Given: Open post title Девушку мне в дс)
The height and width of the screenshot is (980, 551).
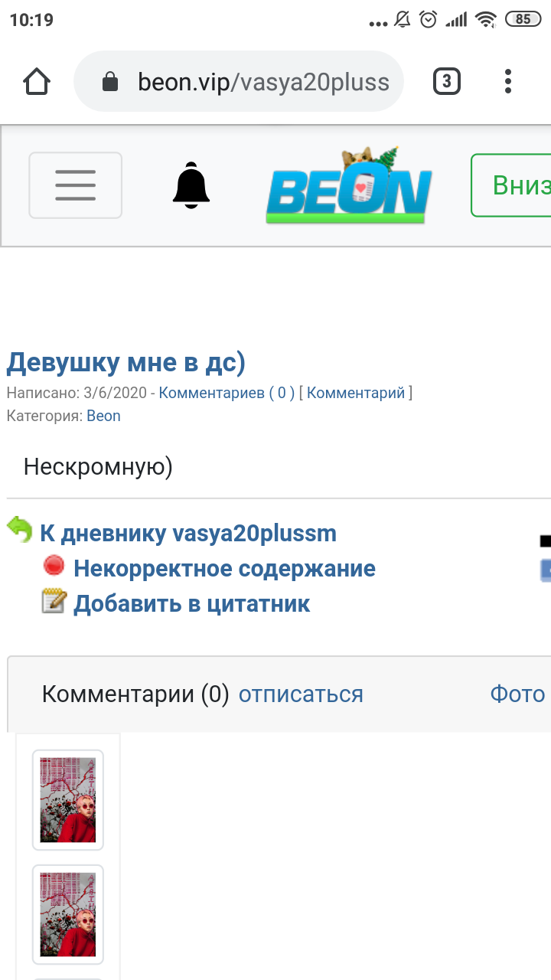Looking at the screenshot, I should point(126,362).
